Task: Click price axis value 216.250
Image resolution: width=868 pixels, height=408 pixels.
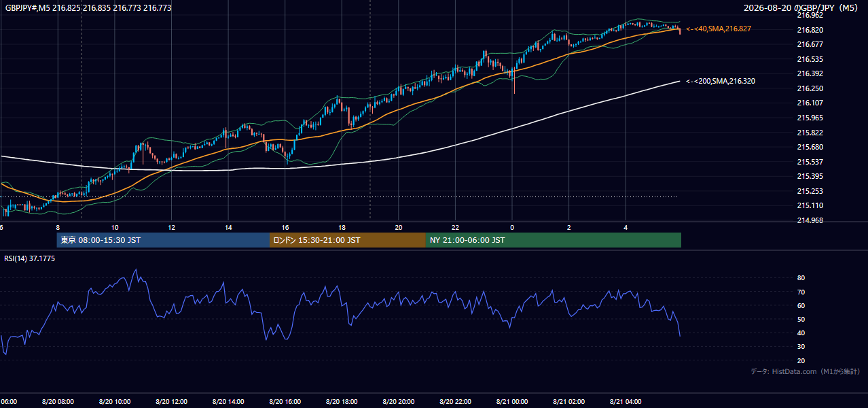Action: tap(810, 88)
